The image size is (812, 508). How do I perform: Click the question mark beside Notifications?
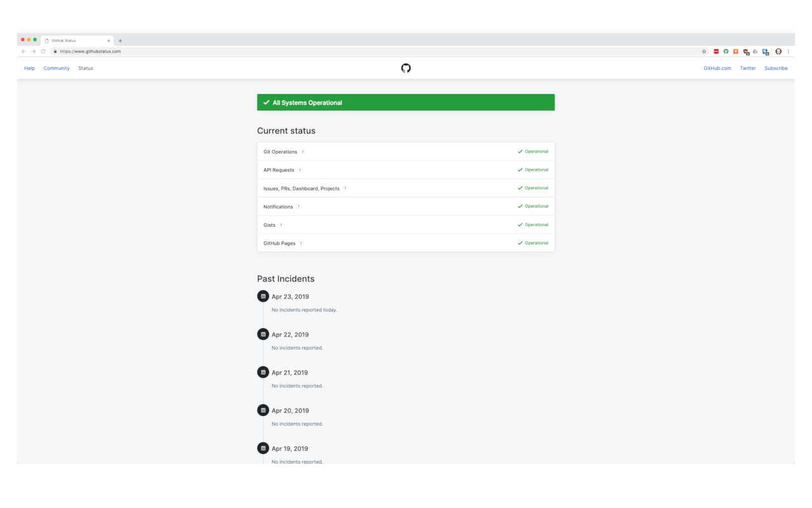pyautogui.click(x=298, y=206)
